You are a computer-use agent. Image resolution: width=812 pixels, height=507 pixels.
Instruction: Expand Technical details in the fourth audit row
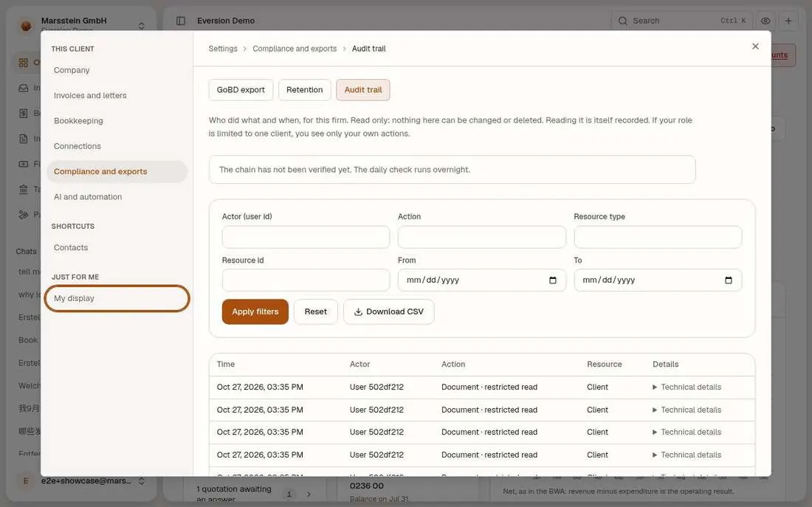point(687,455)
